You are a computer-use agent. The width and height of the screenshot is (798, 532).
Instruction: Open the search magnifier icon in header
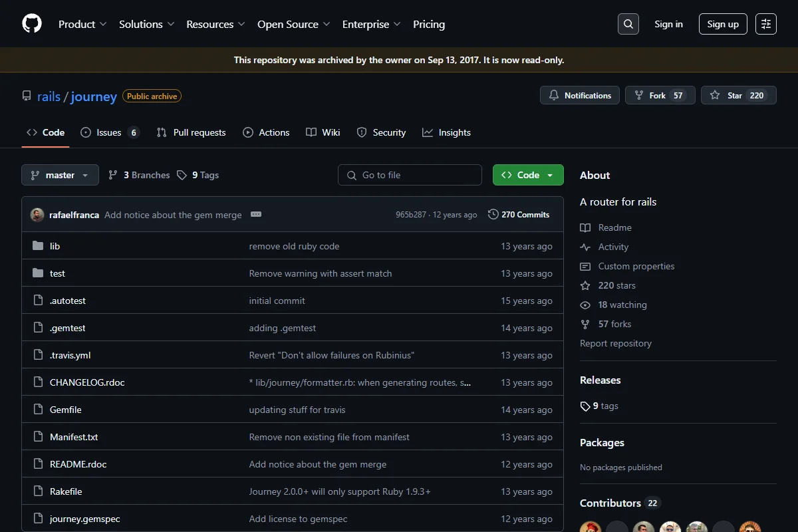point(628,24)
